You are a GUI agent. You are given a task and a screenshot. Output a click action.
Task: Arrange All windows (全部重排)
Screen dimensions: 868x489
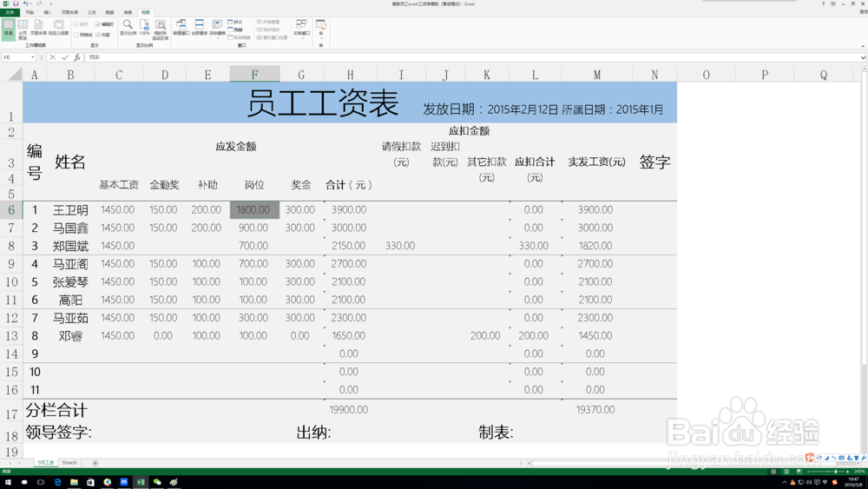pyautogui.click(x=200, y=28)
